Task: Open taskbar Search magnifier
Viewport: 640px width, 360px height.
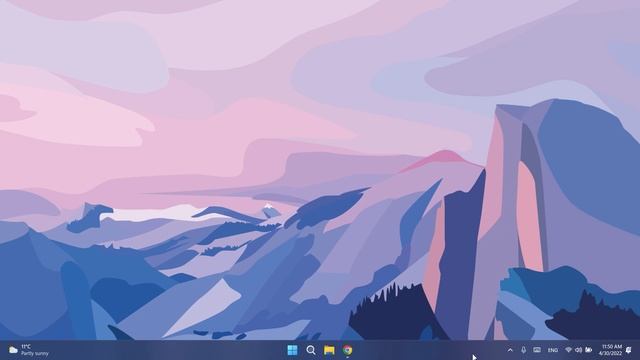Action: tap(311, 350)
